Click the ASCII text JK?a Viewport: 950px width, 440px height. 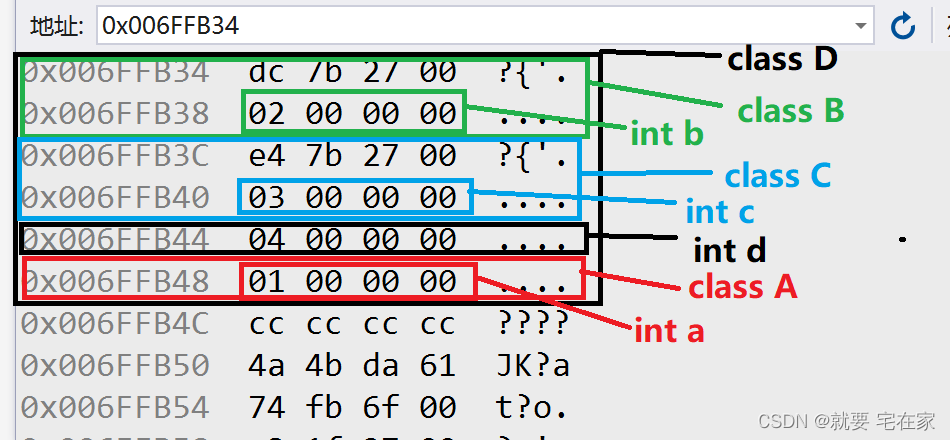pos(533,366)
